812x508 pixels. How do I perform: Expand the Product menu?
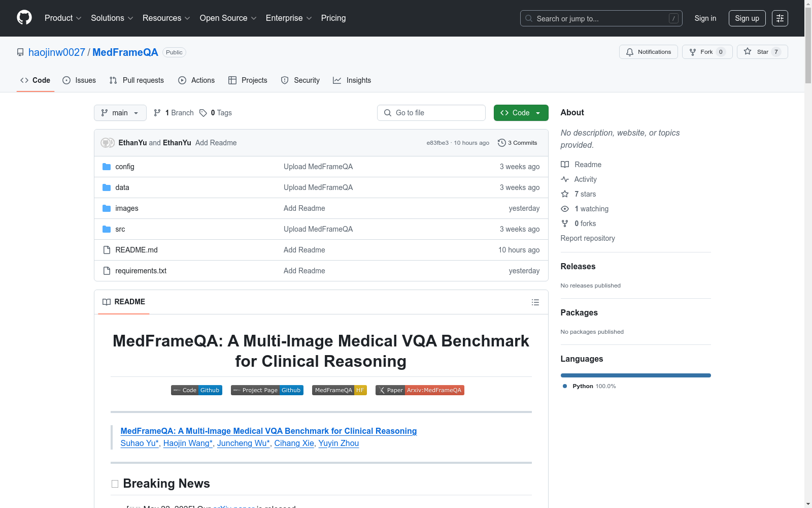tap(63, 18)
